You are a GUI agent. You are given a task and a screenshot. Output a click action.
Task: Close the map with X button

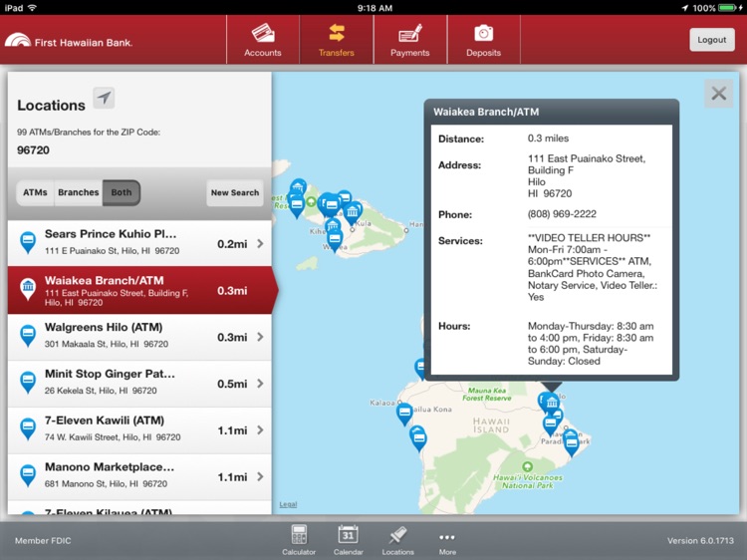pyautogui.click(x=718, y=94)
